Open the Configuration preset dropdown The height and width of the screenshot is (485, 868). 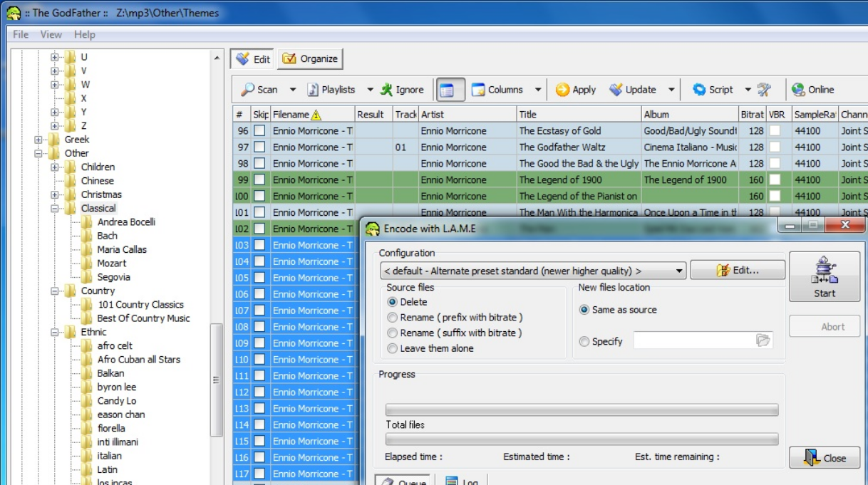[x=678, y=271]
